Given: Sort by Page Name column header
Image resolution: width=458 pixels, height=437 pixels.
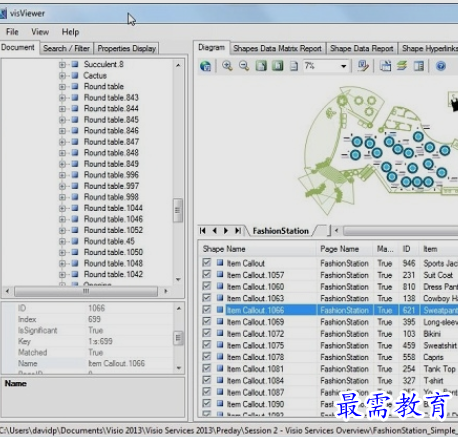Looking at the screenshot, I should [x=339, y=249].
